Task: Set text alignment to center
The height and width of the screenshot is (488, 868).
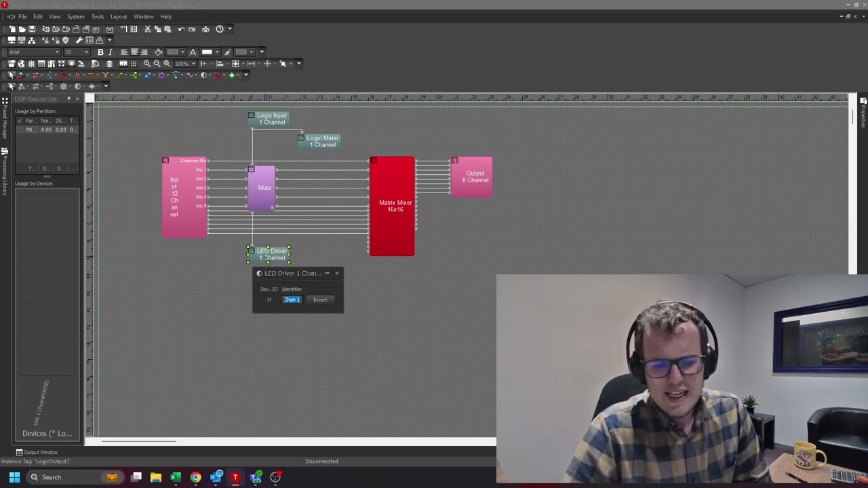Action: [134, 52]
